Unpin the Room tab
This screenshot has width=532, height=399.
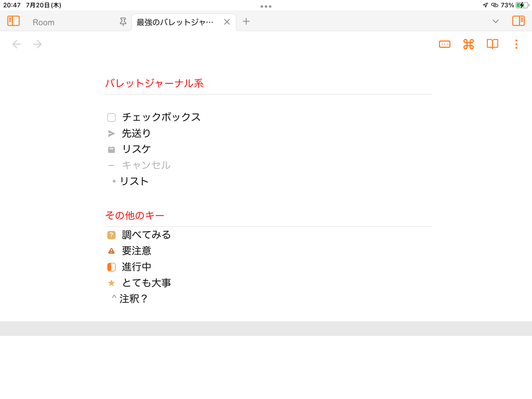click(x=123, y=22)
